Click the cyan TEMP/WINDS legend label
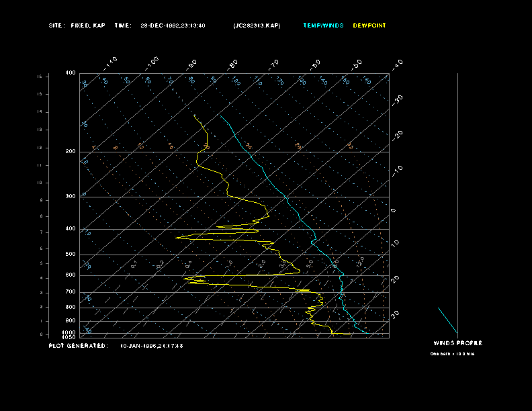 coord(323,26)
